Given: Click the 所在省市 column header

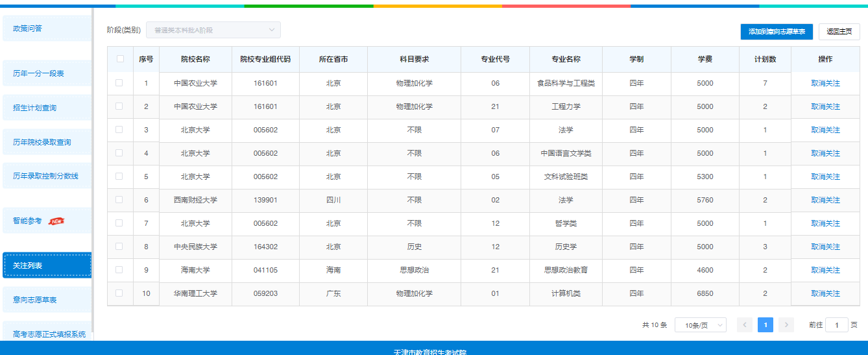Looking at the screenshot, I should [x=333, y=59].
